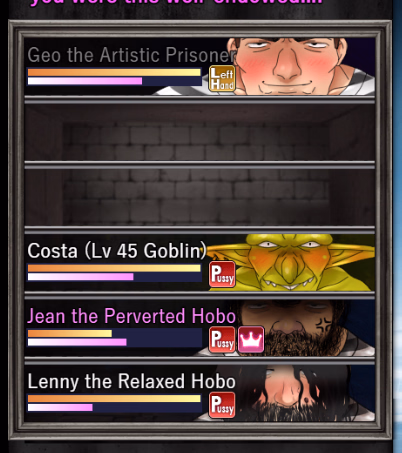Click the name Lenny the Relaxed Hobo
Viewport: 402px width, 453px height.
[x=131, y=381]
